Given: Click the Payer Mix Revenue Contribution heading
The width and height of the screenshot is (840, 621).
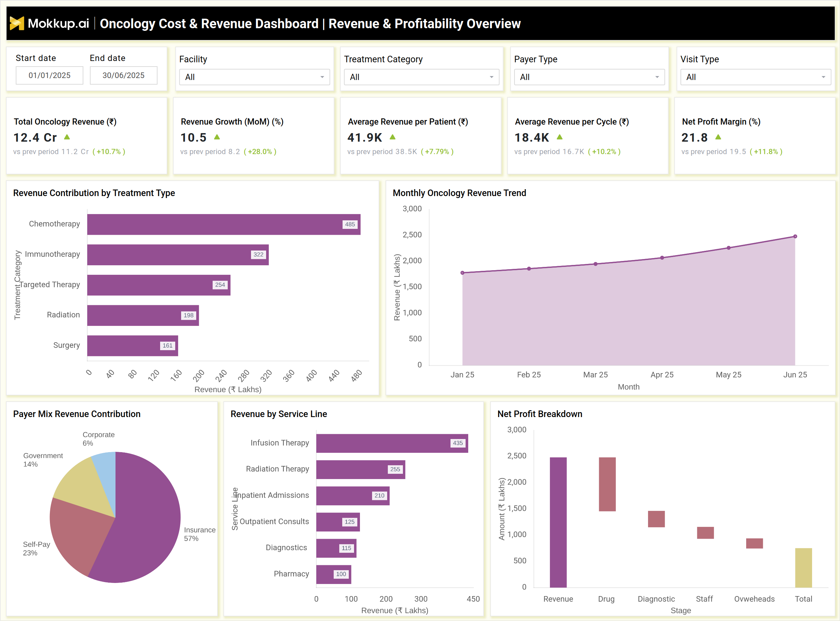Looking at the screenshot, I should (77, 414).
